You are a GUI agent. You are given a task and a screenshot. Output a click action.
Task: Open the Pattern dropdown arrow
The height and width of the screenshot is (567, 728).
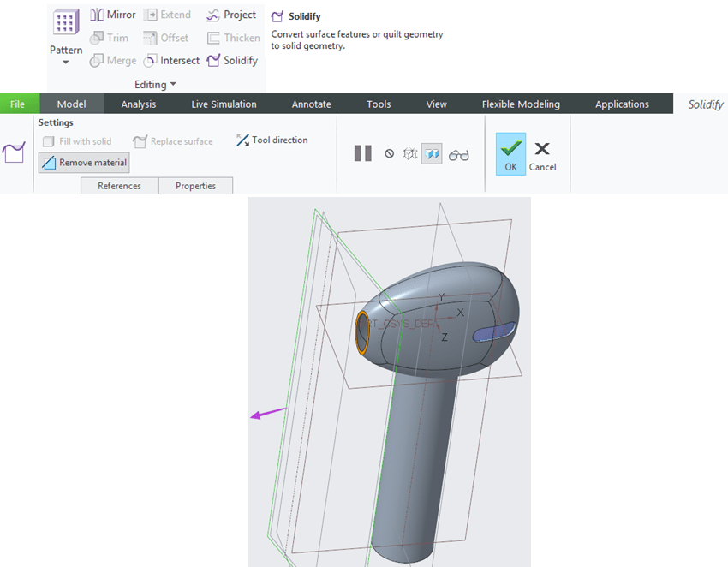pos(66,63)
